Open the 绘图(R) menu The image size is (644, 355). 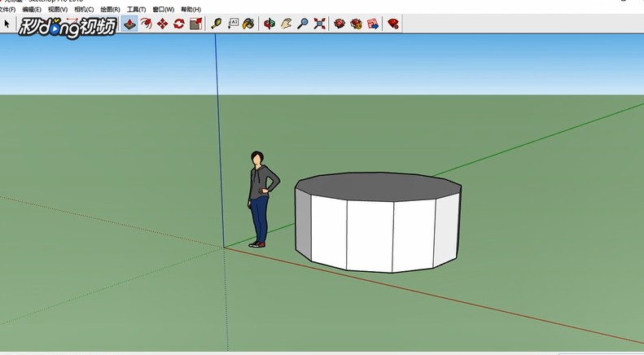[110, 9]
